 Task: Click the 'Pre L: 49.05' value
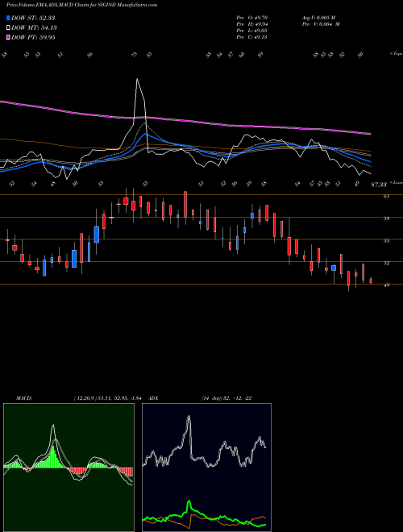click(x=252, y=31)
